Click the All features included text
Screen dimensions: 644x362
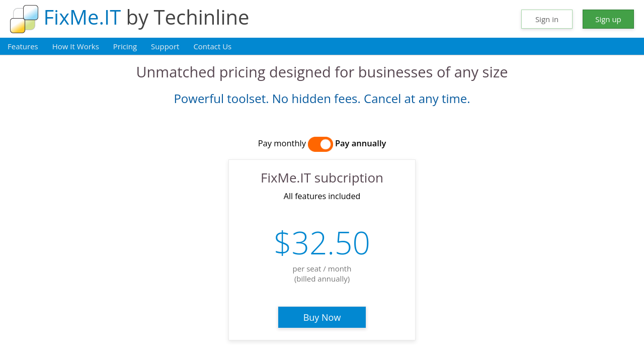pos(322,196)
